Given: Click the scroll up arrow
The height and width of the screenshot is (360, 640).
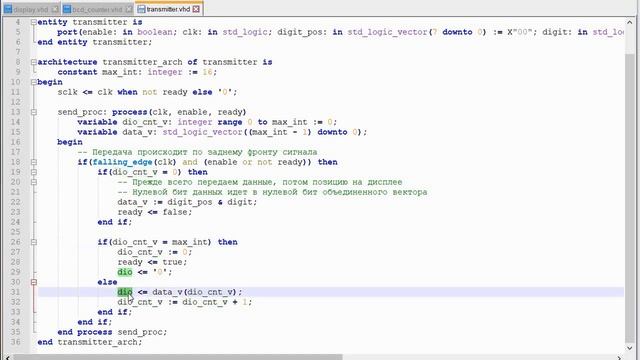Looking at the screenshot, I should click(x=630, y=22).
